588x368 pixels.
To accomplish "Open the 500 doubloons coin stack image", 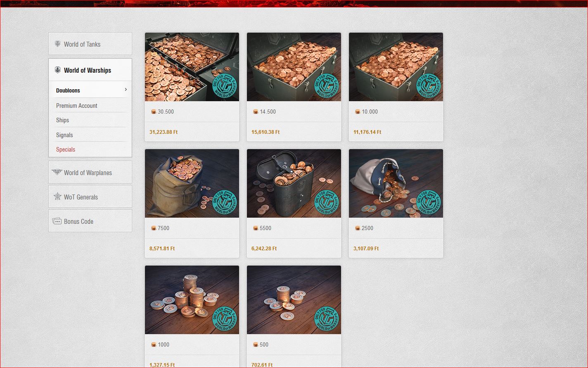I will (x=294, y=300).
